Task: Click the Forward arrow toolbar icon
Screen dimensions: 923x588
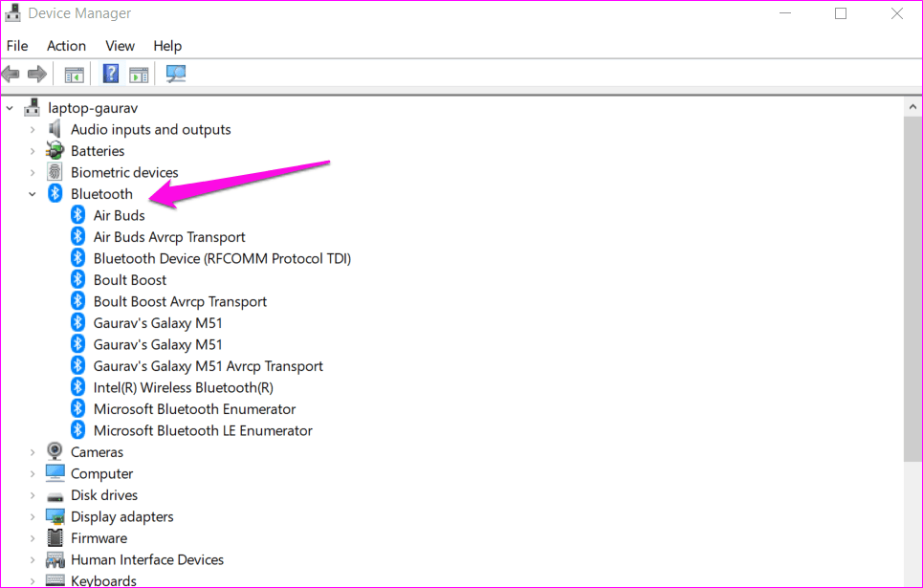Action: (x=37, y=75)
